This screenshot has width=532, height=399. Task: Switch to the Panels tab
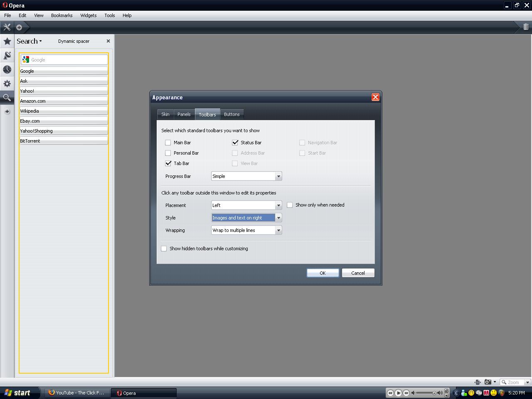(184, 114)
